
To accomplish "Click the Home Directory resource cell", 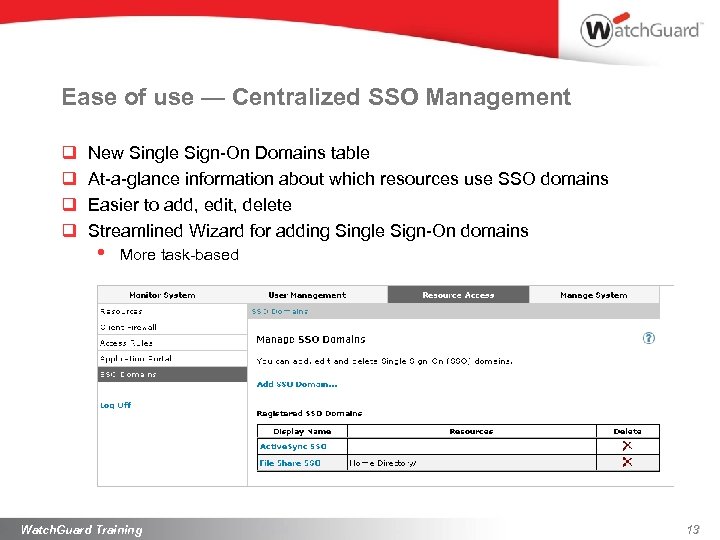I will click(472, 463).
